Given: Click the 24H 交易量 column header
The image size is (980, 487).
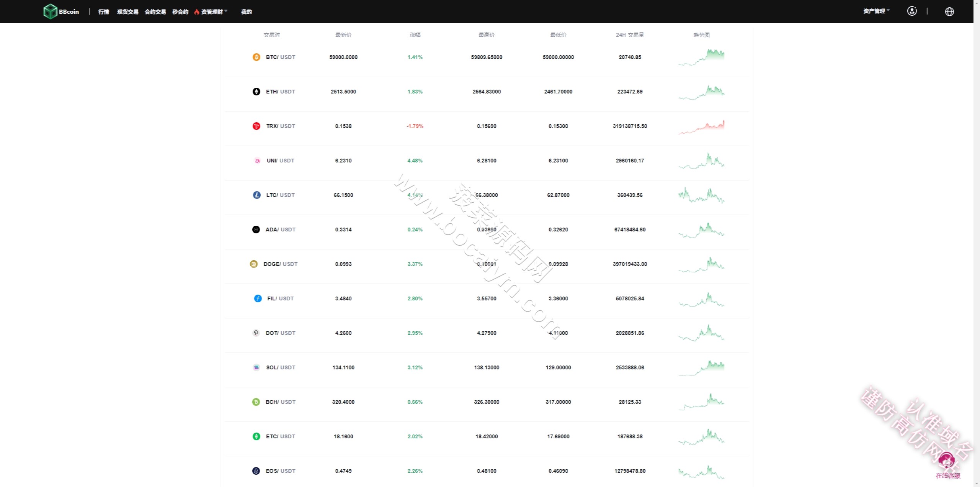Looking at the screenshot, I should [630, 35].
